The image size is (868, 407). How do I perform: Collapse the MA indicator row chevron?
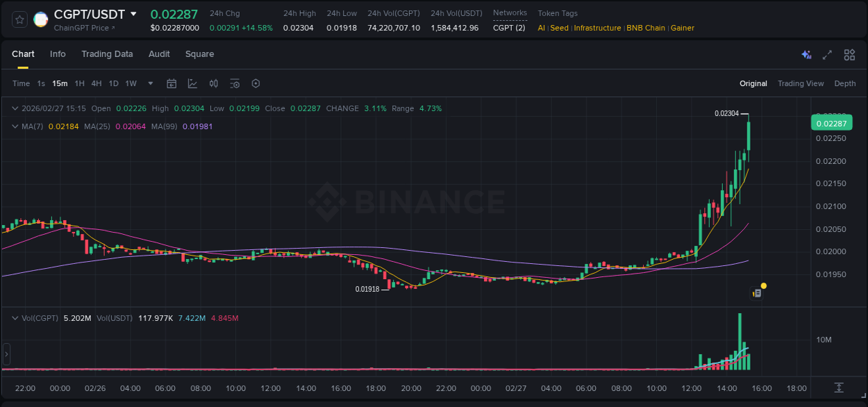[15, 126]
